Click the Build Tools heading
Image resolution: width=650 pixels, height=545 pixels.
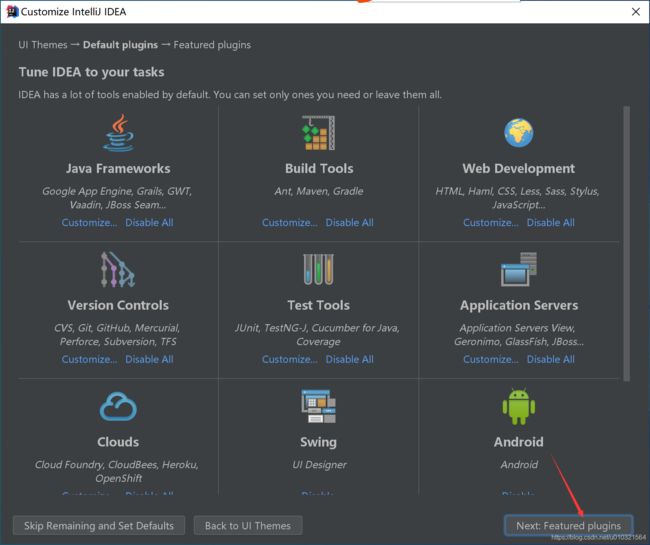click(x=319, y=168)
